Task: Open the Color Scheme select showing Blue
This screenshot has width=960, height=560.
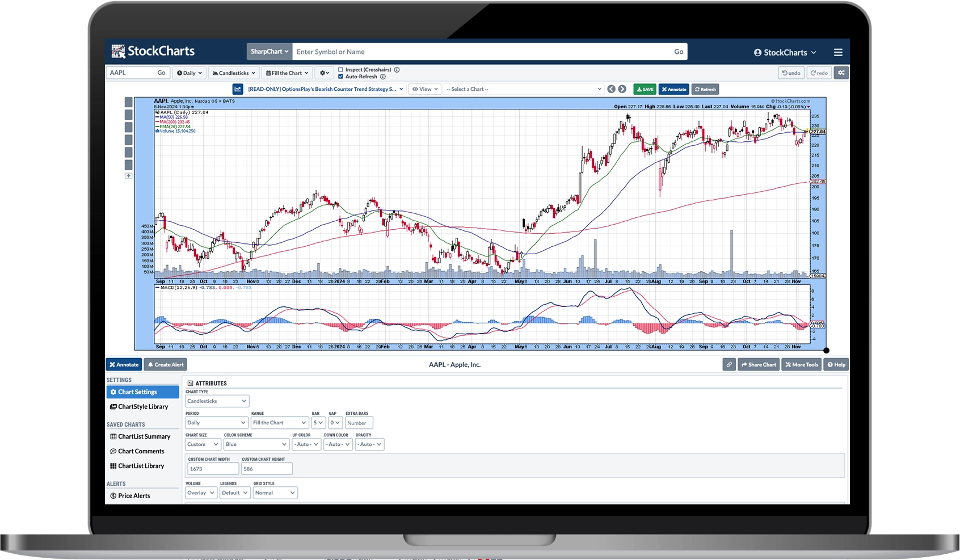Action: pyautogui.click(x=256, y=444)
